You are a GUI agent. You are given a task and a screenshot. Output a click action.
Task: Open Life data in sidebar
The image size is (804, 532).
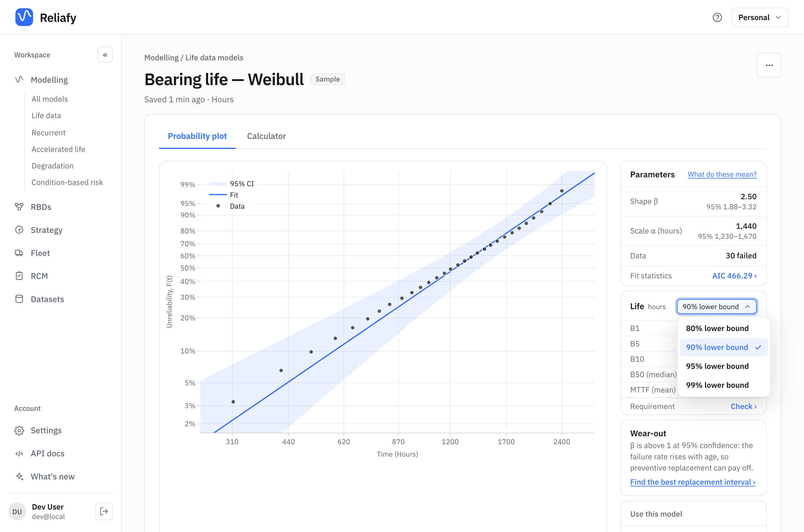pos(46,115)
